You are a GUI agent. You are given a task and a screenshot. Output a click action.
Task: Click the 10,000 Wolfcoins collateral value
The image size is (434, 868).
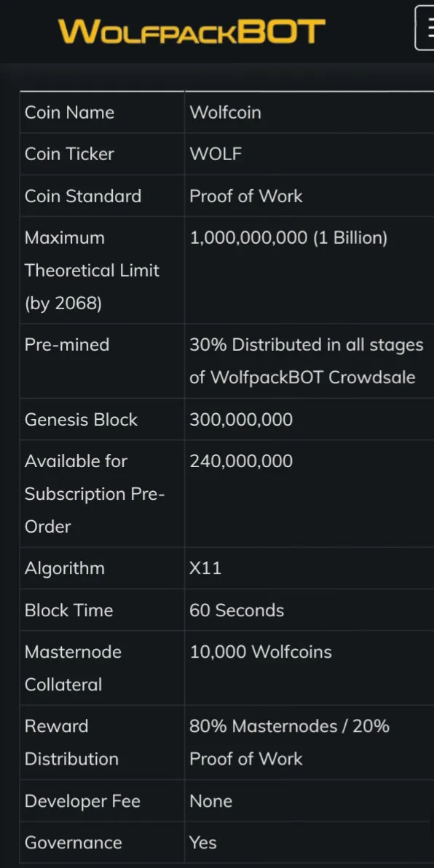coord(261,652)
